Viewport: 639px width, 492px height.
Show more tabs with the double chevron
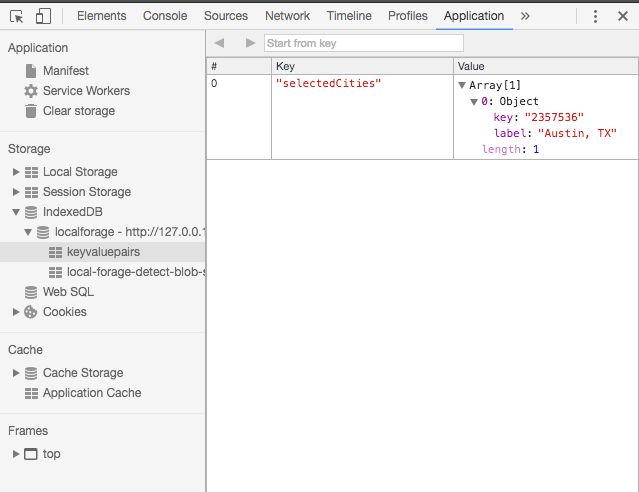tap(525, 16)
